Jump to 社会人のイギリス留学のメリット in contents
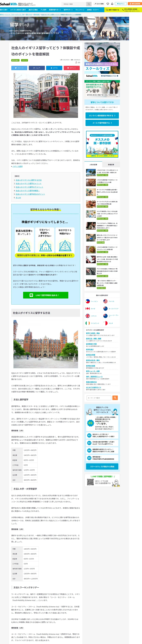142x644 pixels. [x=29, y=184]
